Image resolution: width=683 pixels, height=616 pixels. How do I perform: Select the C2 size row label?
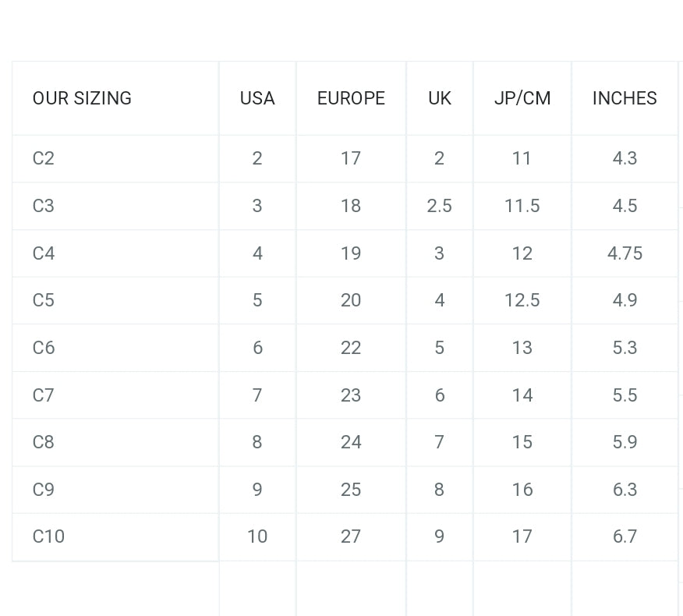tap(44, 158)
